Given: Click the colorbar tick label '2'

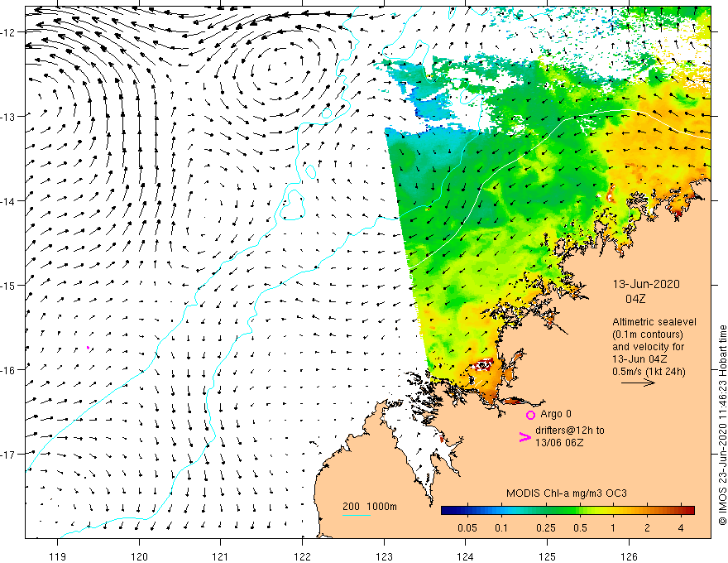Looking at the screenshot, I should coord(647,528).
